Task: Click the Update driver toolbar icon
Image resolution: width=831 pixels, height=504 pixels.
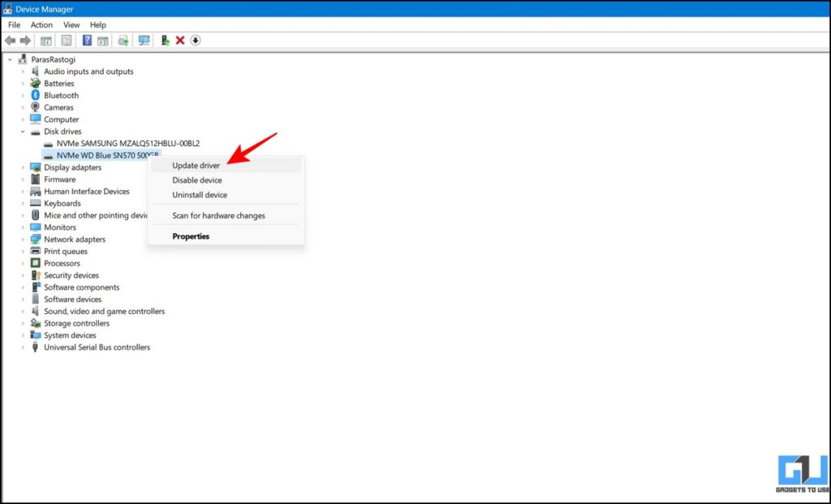Action: pos(121,40)
